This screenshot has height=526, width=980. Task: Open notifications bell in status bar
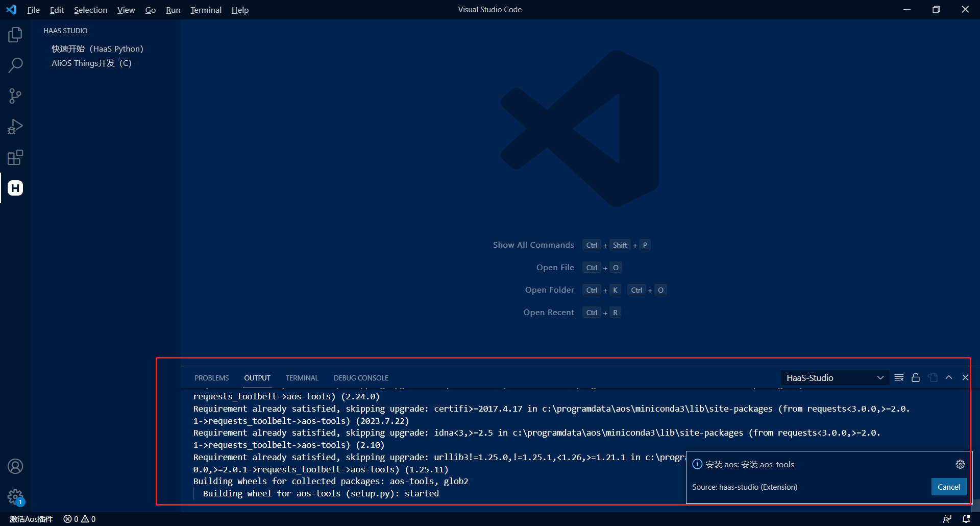point(966,519)
